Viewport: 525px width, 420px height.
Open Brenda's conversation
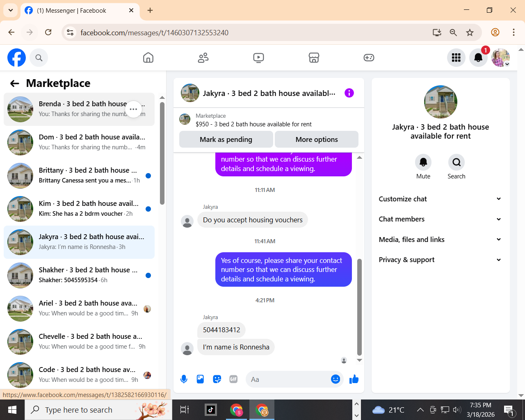(x=79, y=109)
